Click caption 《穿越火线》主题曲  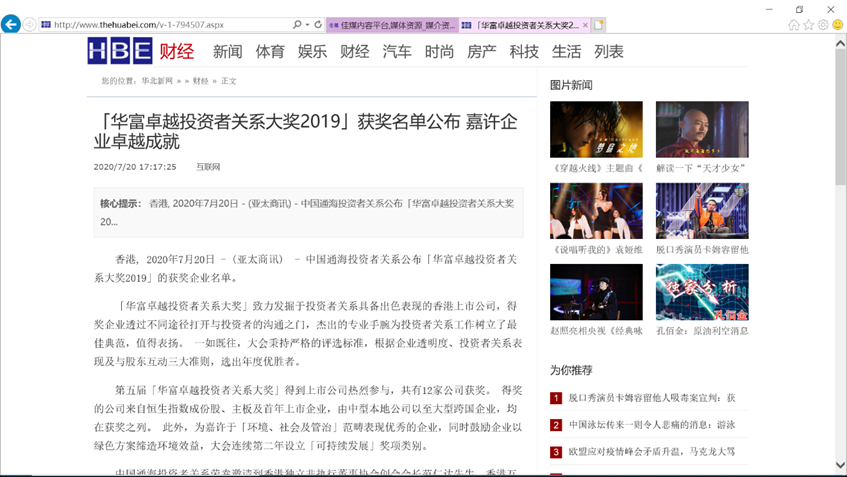[596, 169]
